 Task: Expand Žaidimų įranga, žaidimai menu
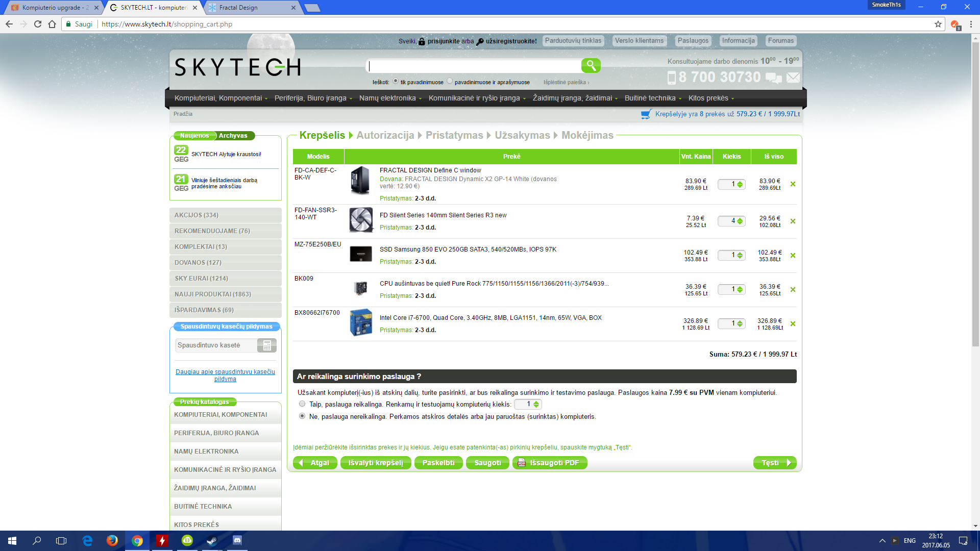pyautogui.click(x=575, y=98)
